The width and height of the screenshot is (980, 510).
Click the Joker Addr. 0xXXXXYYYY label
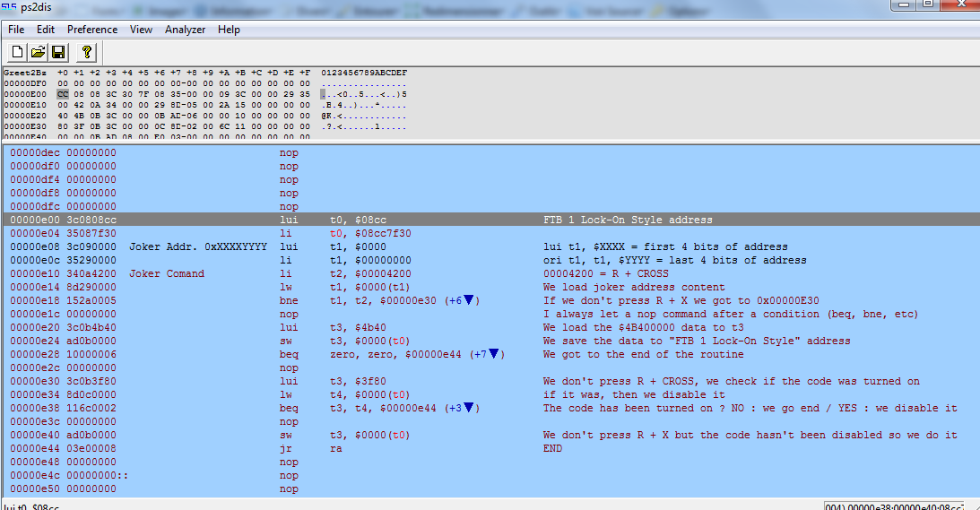[198, 246]
